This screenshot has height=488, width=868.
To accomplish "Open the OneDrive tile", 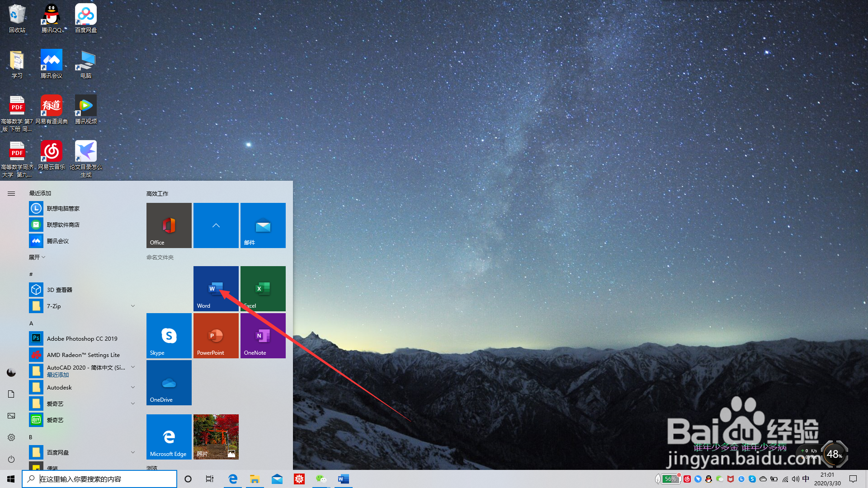I will (169, 382).
